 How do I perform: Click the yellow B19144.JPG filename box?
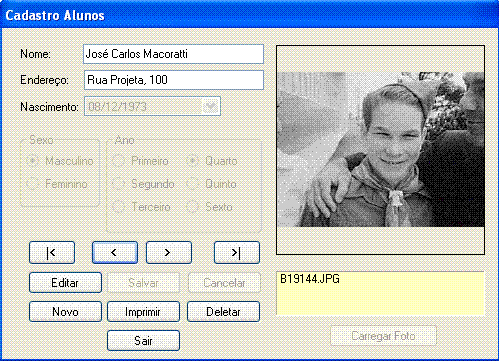tap(380, 293)
